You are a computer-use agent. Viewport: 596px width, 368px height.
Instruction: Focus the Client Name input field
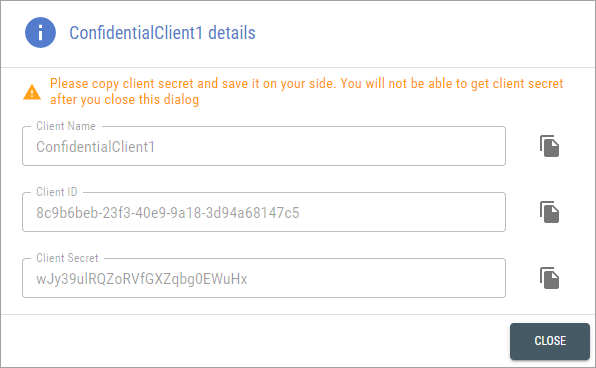264,146
